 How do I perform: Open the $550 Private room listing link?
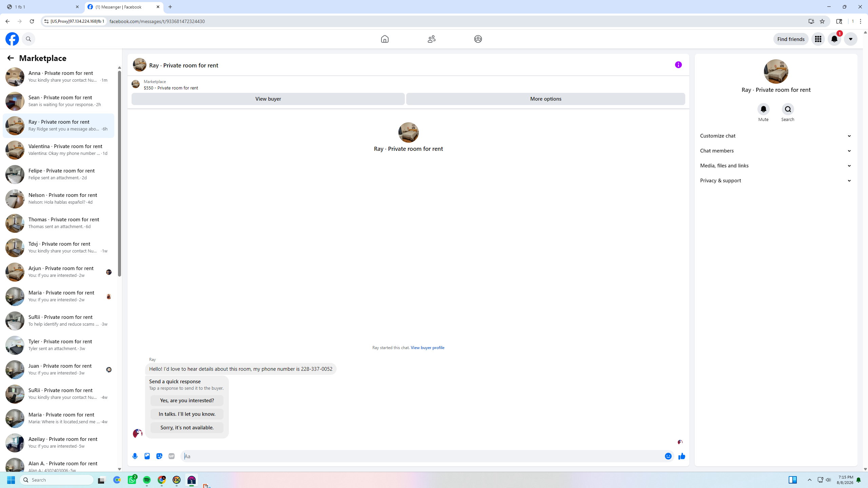tap(171, 88)
